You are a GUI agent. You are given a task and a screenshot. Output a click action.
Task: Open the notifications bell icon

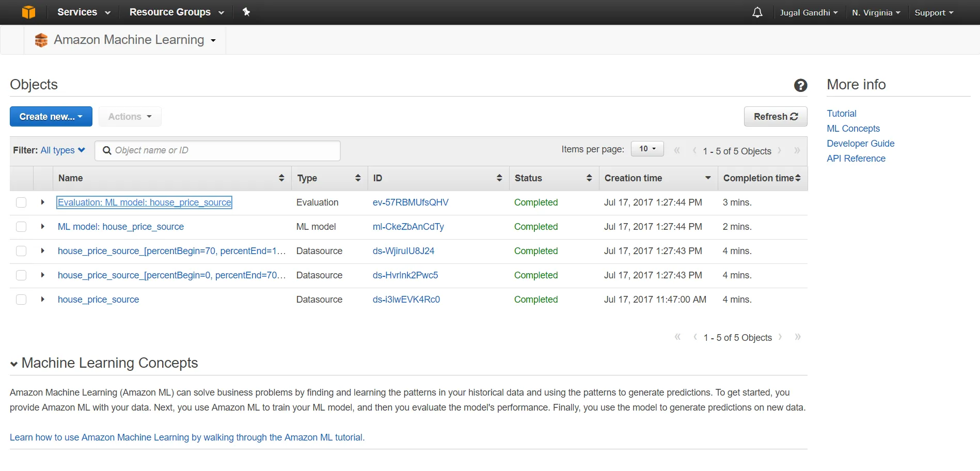click(757, 12)
